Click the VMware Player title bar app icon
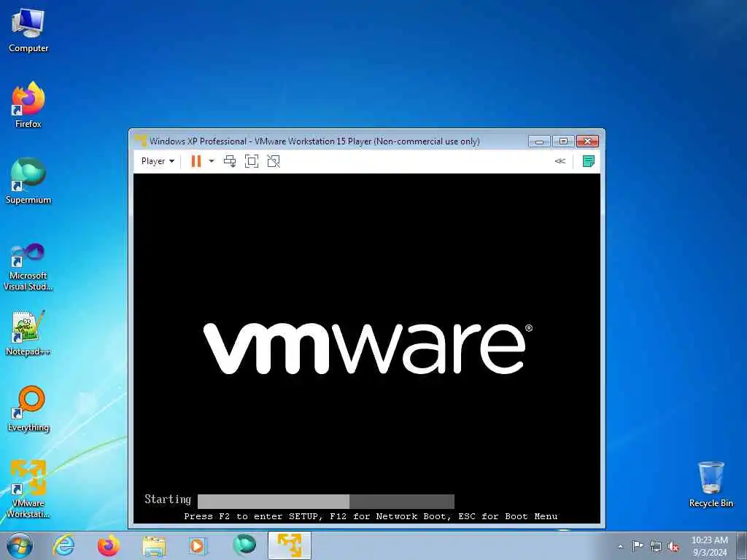 click(x=141, y=141)
